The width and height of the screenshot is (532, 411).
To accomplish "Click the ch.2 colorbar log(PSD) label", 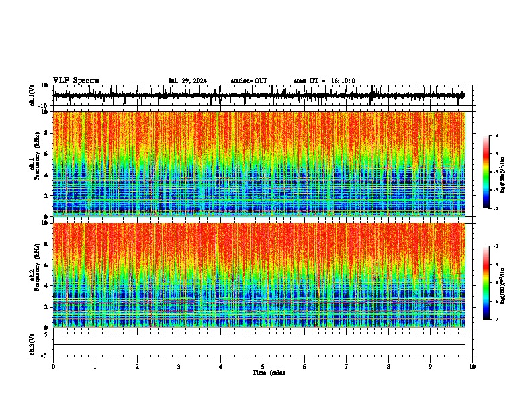I will (x=503, y=285).
